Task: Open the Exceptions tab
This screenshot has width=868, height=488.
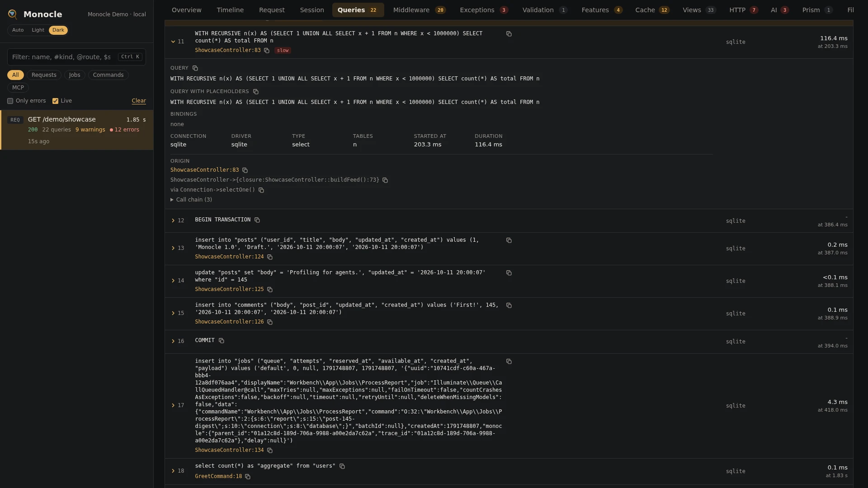Action: [x=484, y=10]
